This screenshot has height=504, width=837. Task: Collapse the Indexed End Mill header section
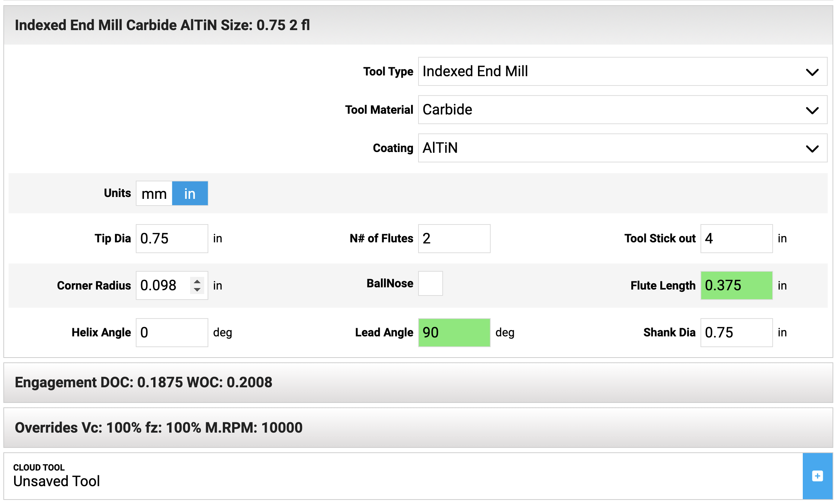[418, 25]
